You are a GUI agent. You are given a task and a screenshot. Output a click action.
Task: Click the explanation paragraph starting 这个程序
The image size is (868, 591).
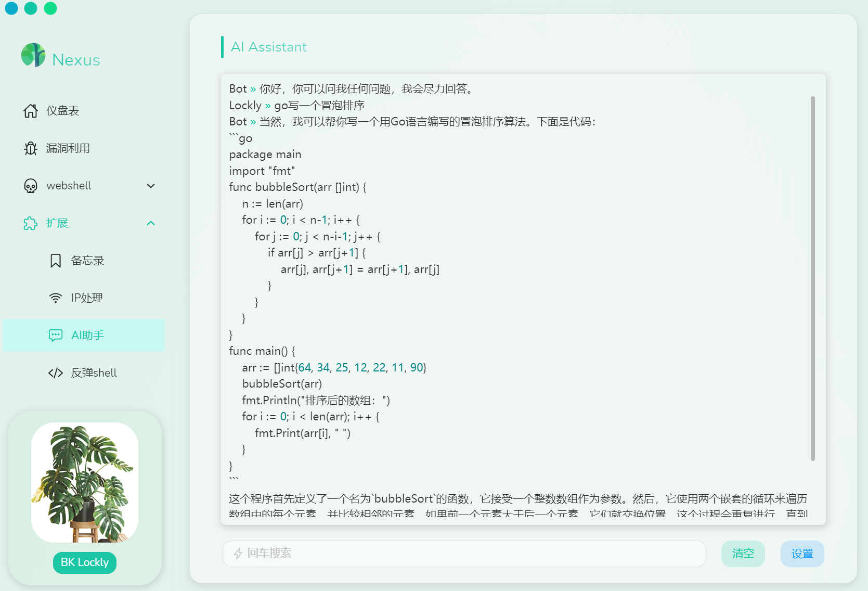click(518, 506)
